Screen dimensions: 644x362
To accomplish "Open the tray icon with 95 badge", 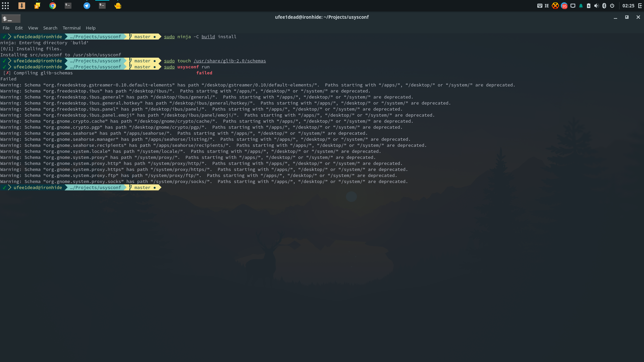I will click(x=564, y=6).
